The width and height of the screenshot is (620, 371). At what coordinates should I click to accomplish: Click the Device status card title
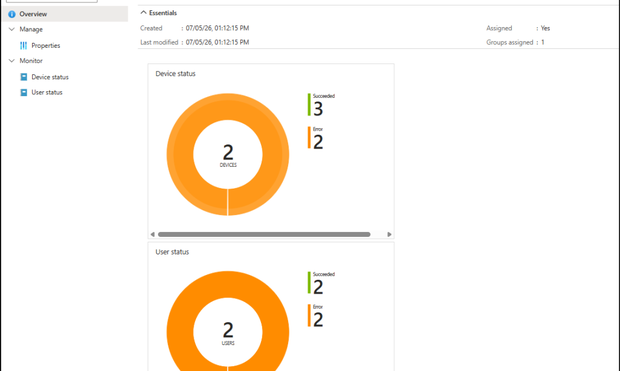point(175,74)
